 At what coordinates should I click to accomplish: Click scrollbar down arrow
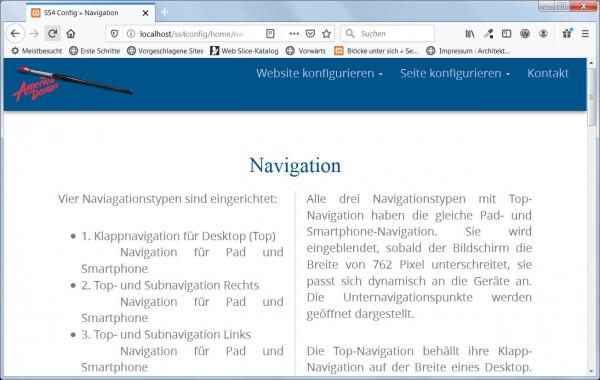[x=592, y=371]
